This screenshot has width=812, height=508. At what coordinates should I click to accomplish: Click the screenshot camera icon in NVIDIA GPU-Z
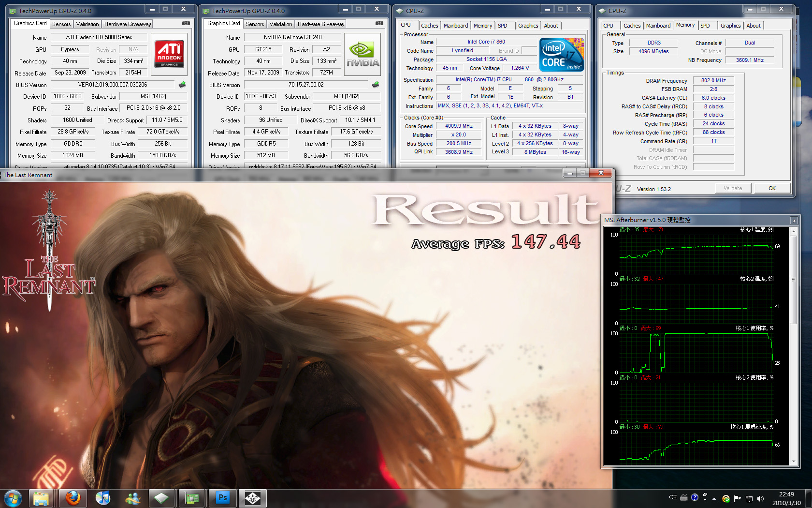click(379, 23)
